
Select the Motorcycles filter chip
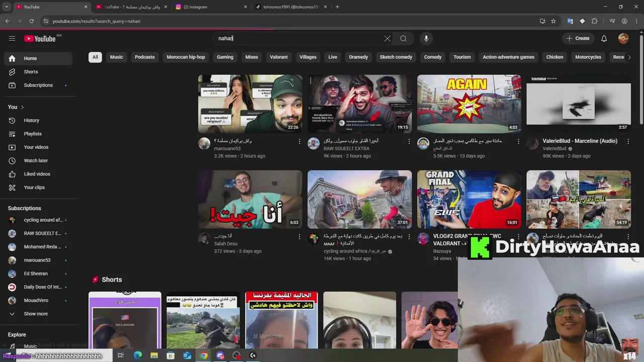pyautogui.click(x=588, y=57)
